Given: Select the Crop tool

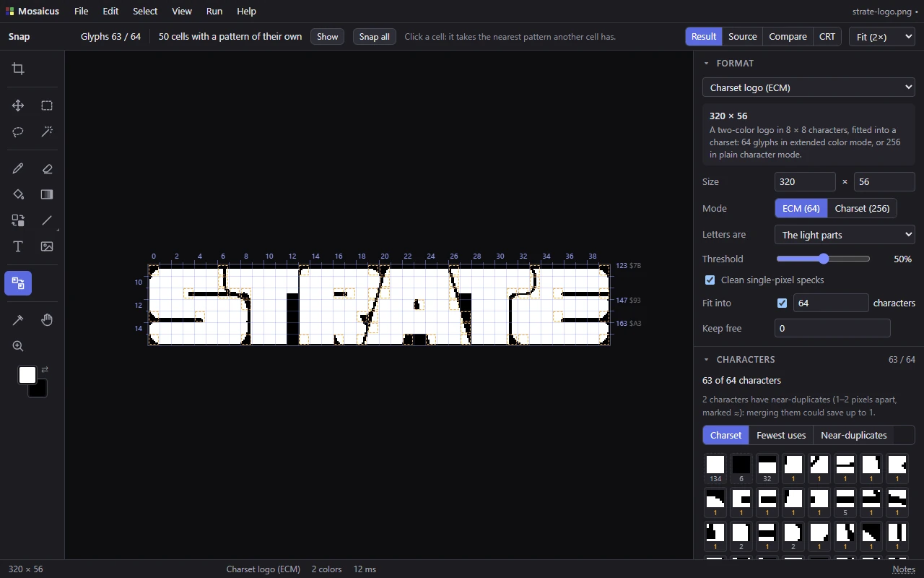Looking at the screenshot, I should 18,69.
